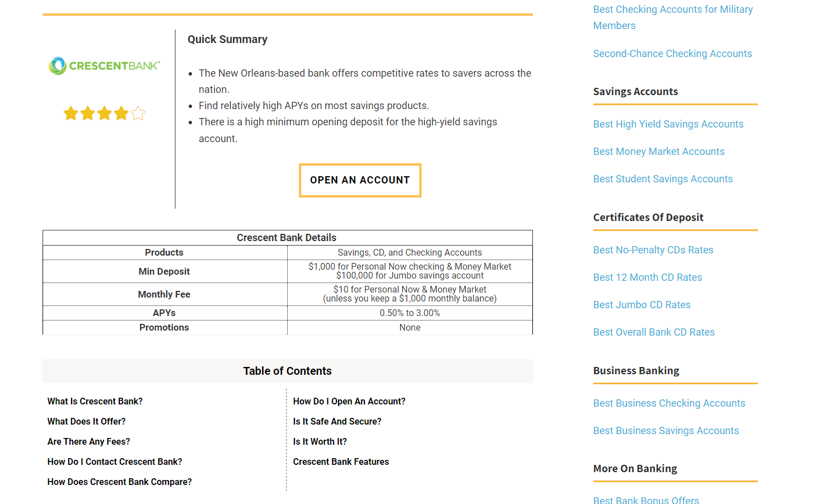Select the Min Deposit row label
The height and width of the screenshot is (504, 838).
click(x=164, y=271)
